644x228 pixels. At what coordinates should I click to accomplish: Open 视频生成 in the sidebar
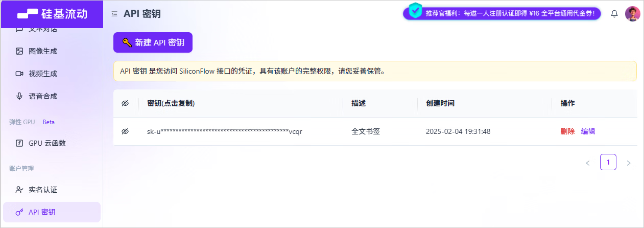pos(52,74)
